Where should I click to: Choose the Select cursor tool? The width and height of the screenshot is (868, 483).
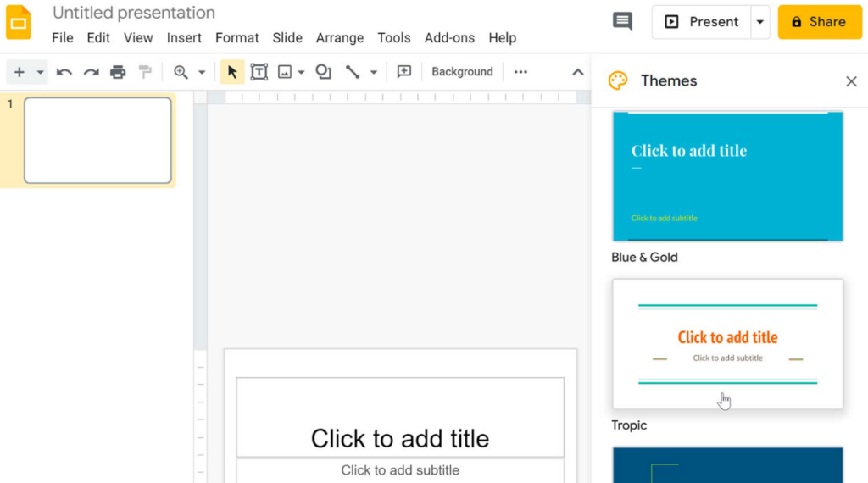(232, 72)
